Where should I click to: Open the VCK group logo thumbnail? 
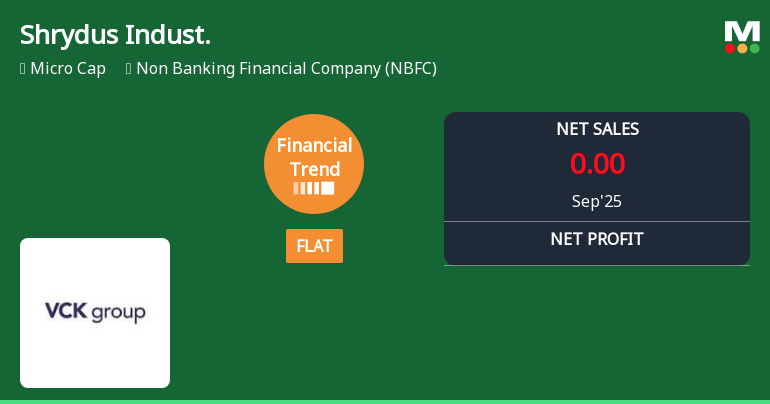[95, 313]
